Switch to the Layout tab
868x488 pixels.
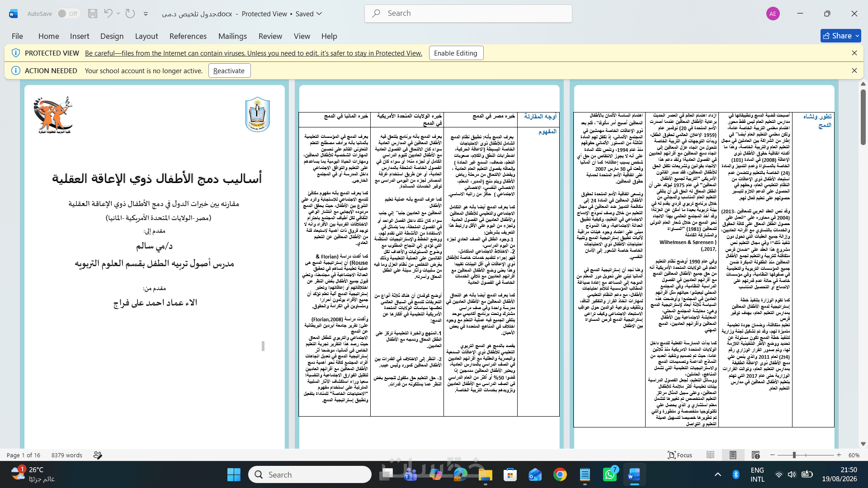[x=146, y=36]
